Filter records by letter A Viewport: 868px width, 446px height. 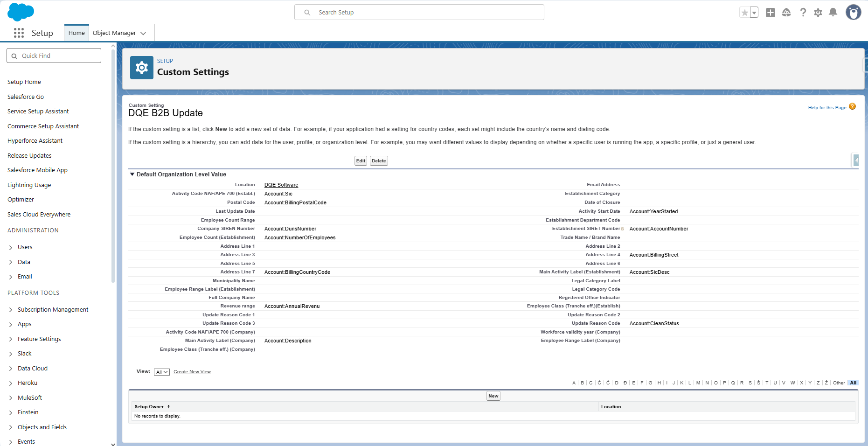pos(574,383)
